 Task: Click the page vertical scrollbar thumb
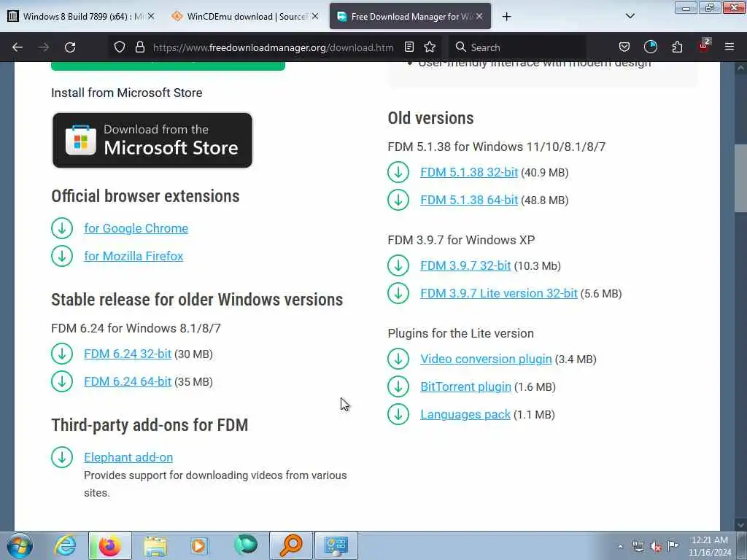740,178
